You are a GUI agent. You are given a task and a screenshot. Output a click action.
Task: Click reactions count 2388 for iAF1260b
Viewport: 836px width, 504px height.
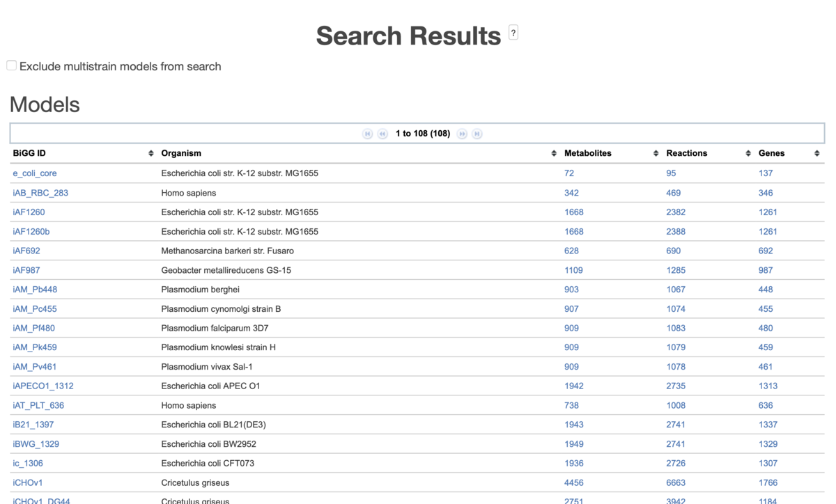pos(676,232)
